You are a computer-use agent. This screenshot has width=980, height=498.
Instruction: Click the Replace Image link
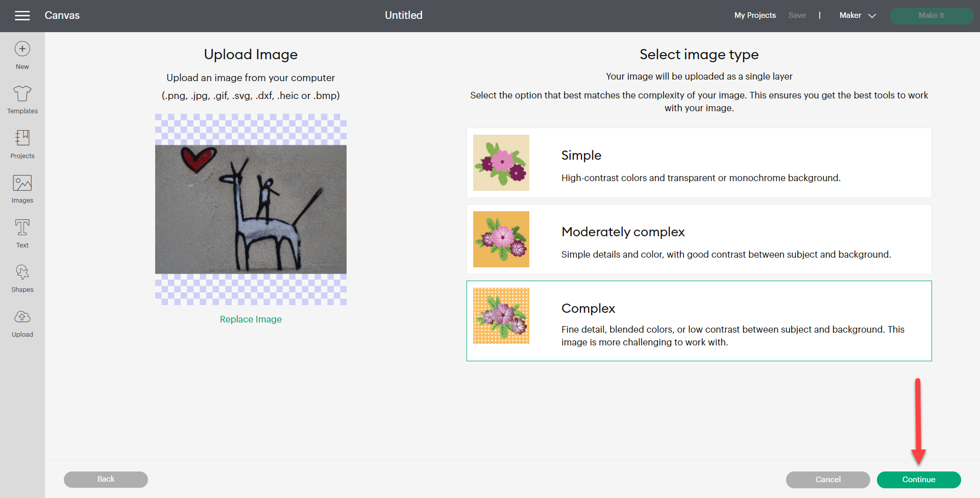[x=250, y=319]
